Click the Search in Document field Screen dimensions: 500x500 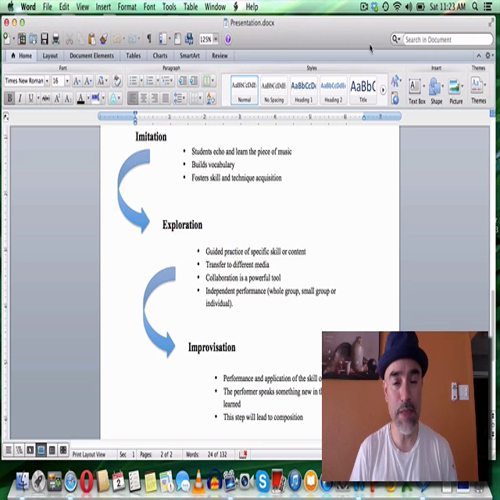tap(447, 40)
